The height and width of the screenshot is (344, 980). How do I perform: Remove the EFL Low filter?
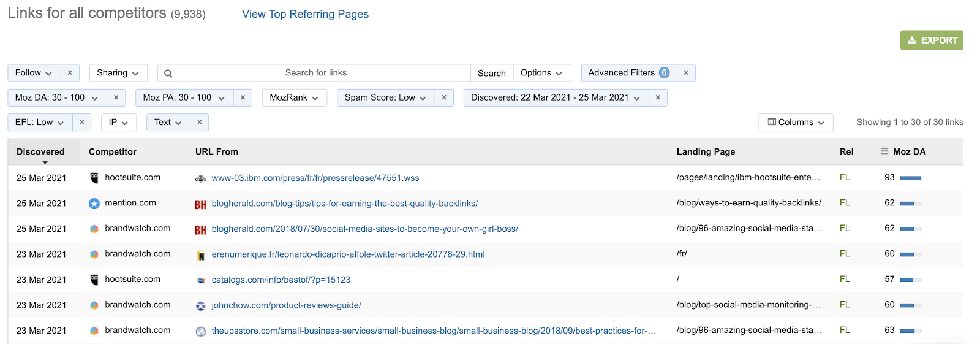tap(81, 123)
